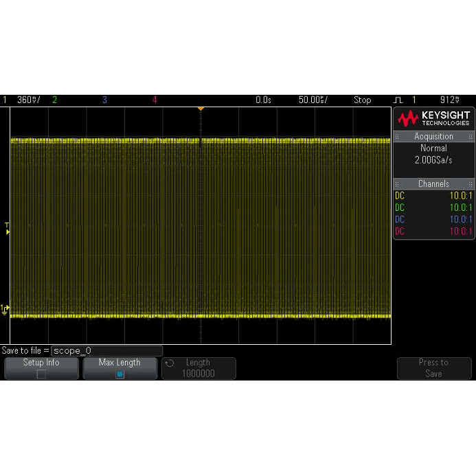Open the Length 1000000 softkey
This screenshot has height=476, width=476.
click(x=199, y=368)
